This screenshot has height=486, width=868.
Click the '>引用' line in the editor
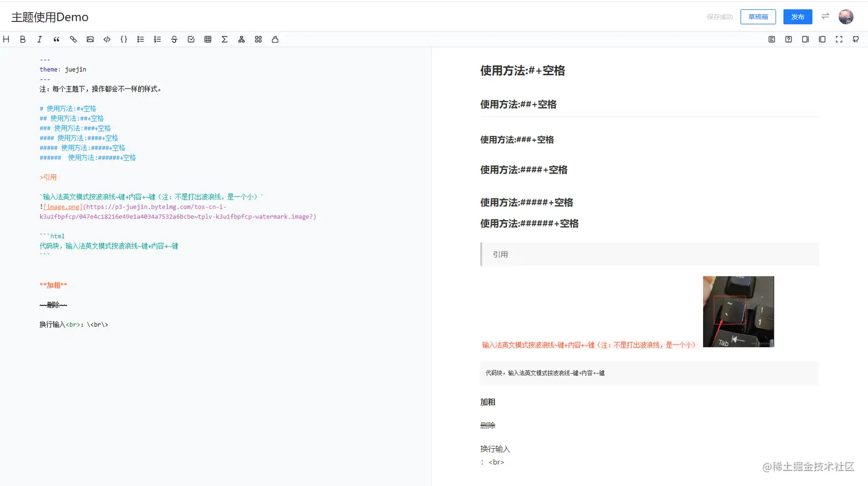click(48, 178)
